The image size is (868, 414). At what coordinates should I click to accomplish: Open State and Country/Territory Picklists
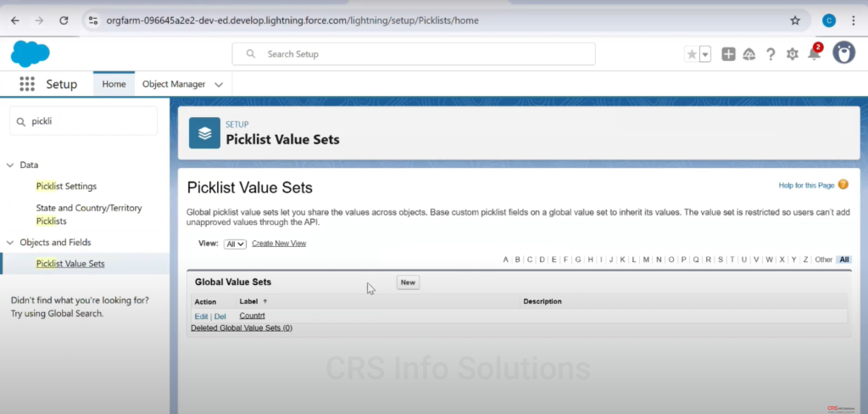[89, 215]
